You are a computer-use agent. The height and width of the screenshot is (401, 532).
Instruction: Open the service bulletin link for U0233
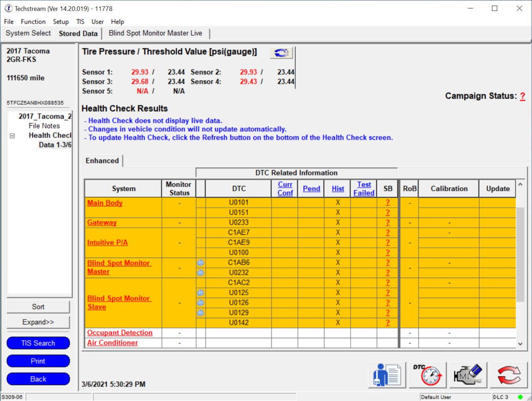pyautogui.click(x=388, y=223)
